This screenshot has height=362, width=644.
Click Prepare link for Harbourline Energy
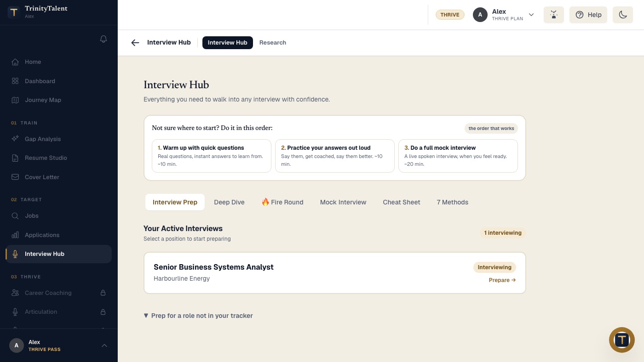point(502,280)
